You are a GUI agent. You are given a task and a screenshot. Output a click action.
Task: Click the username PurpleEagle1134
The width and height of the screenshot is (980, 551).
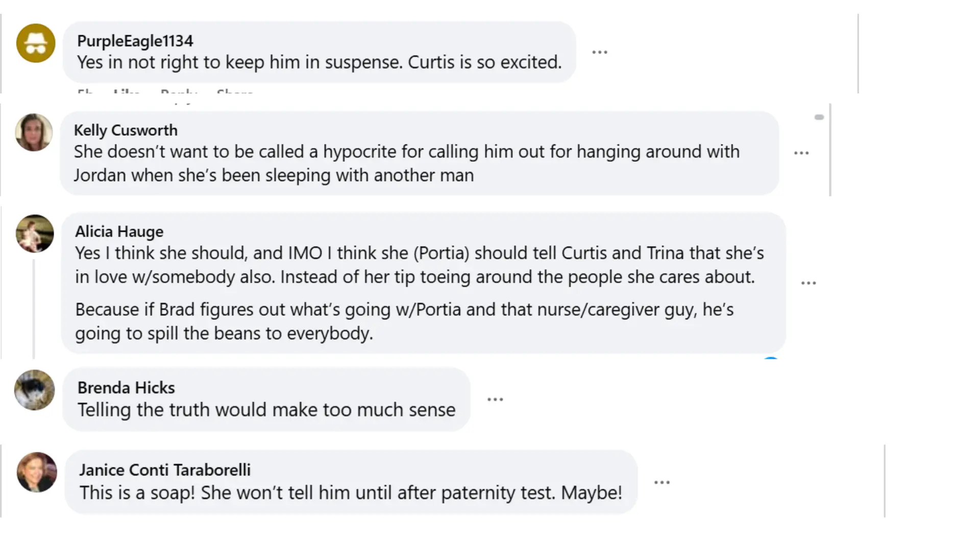tap(135, 41)
